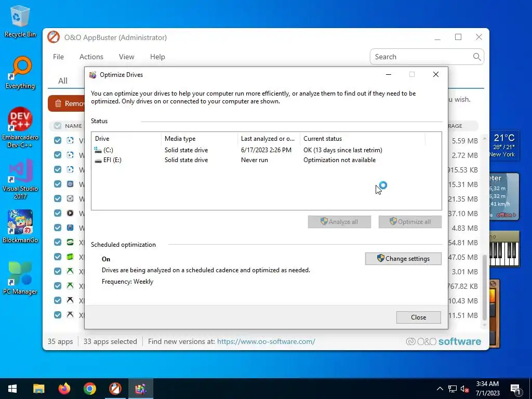Click the Remove button in AppBuster
This screenshot has width=532, height=399.
[x=66, y=103]
